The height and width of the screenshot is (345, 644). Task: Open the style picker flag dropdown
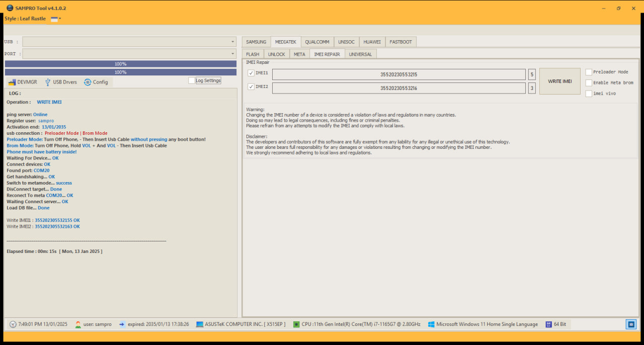(x=56, y=19)
